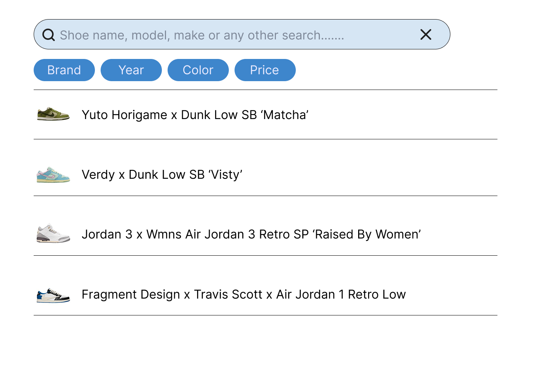Open the Brand filter
Screen dimensions: 551x392
point(64,70)
